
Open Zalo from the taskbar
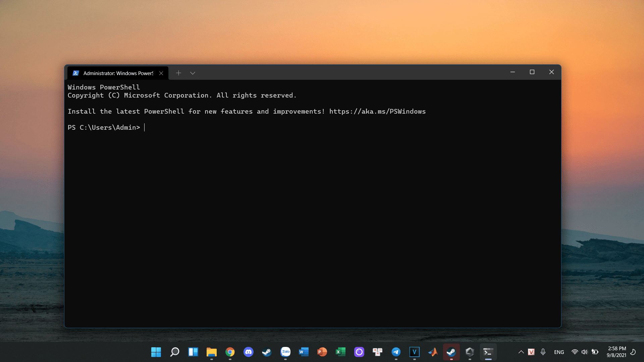pyautogui.click(x=285, y=352)
